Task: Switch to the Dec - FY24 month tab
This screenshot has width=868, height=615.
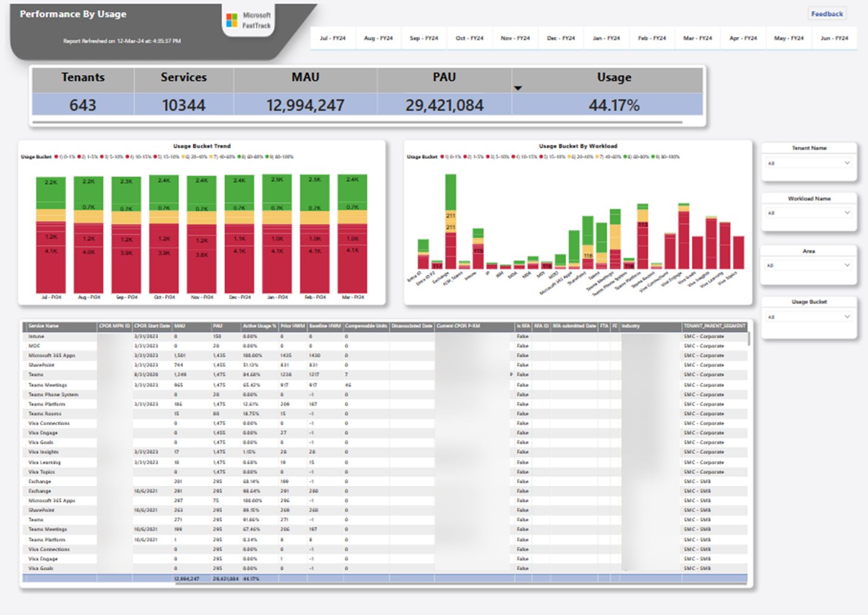Action: (560, 38)
